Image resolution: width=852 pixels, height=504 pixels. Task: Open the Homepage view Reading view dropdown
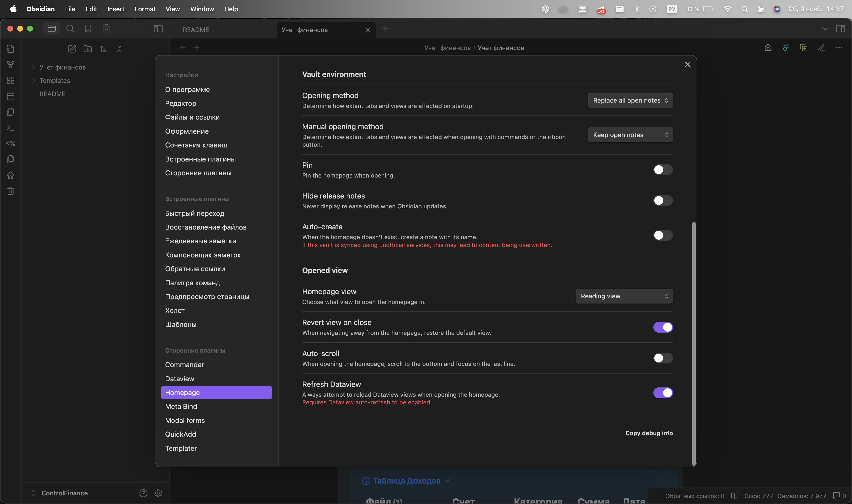624,296
